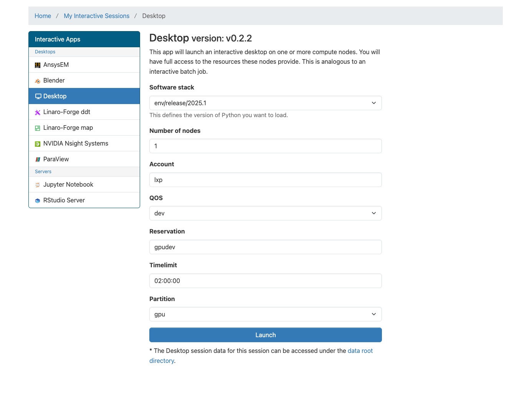Click the Linaro-Forge ddt icon

tap(38, 113)
